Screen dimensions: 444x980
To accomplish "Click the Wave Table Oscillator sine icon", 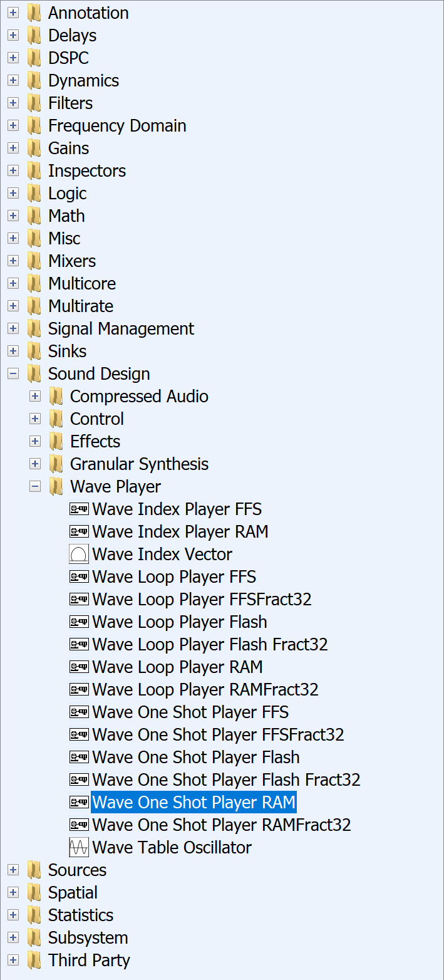I will tap(79, 848).
